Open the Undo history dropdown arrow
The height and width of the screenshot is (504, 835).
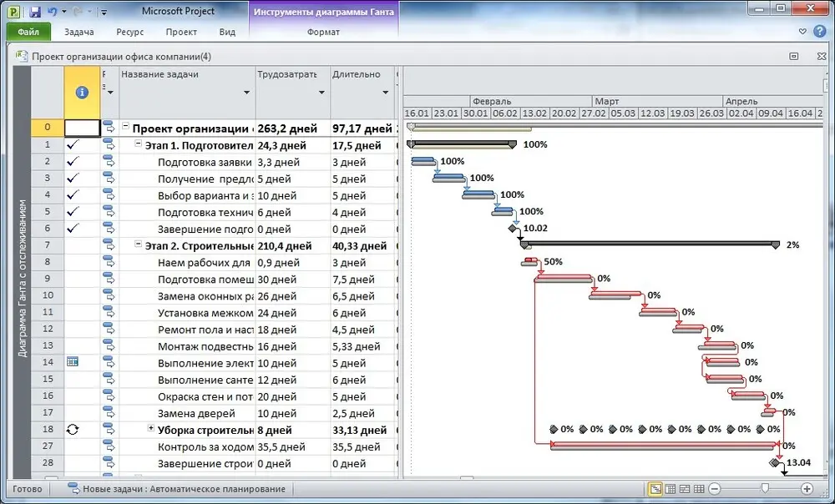(64, 12)
